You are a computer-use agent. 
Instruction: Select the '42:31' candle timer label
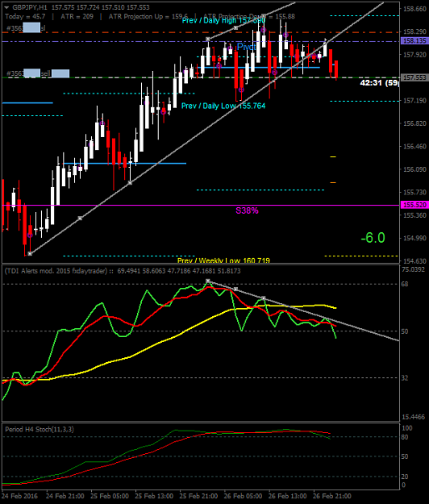click(x=371, y=82)
